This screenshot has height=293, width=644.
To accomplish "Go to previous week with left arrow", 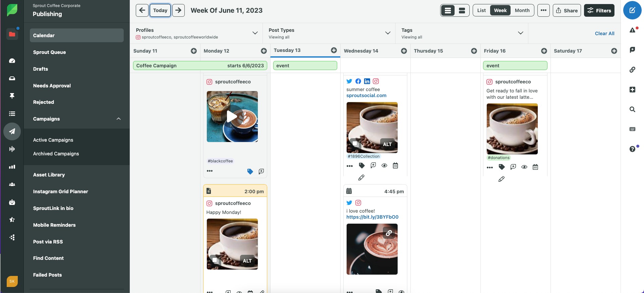I will [142, 10].
